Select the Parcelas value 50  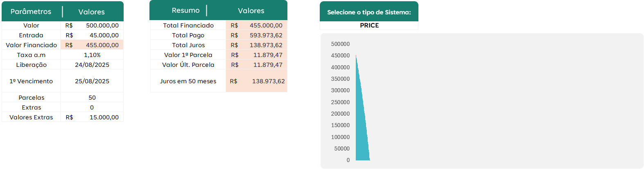coord(92,98)
